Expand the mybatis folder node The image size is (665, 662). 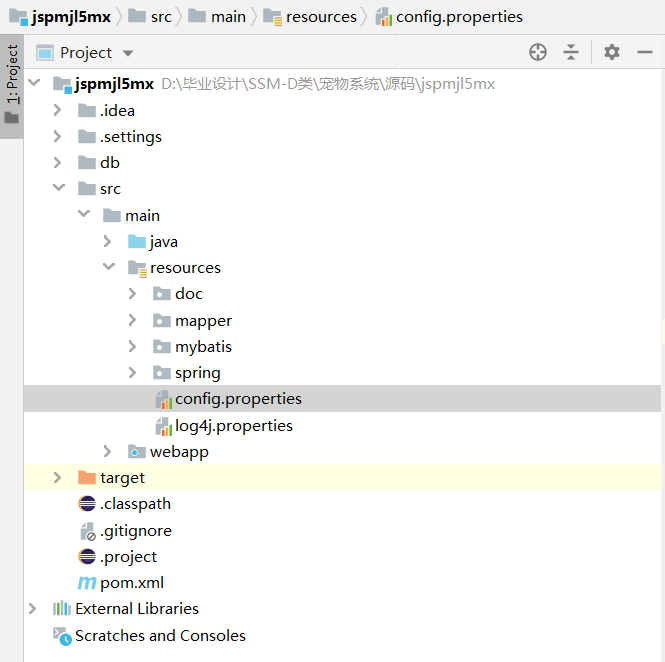pyautogui.click(x=133, y=347)
